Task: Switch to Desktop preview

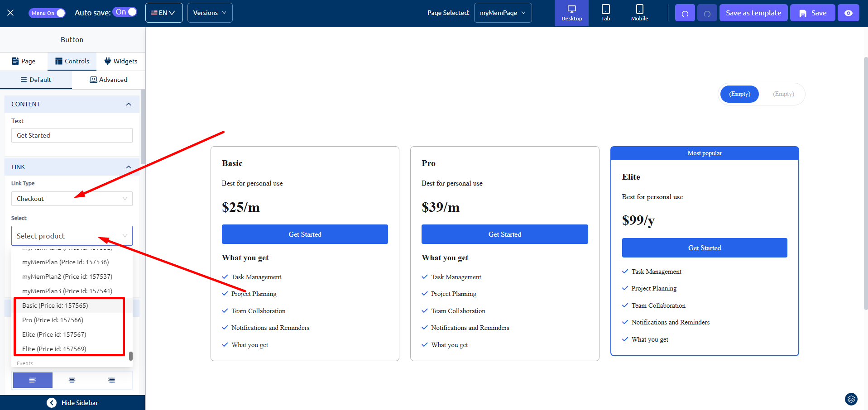Action: click(572, 13)
